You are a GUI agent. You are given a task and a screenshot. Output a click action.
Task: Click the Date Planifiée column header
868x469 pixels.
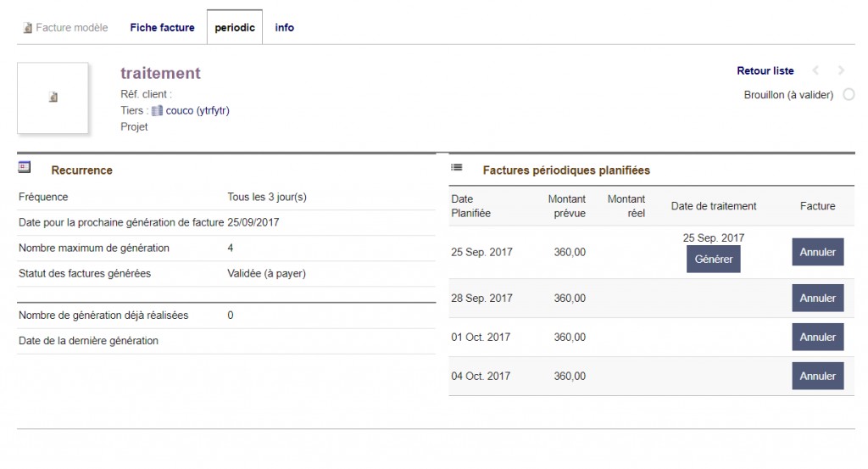(471, 206)
